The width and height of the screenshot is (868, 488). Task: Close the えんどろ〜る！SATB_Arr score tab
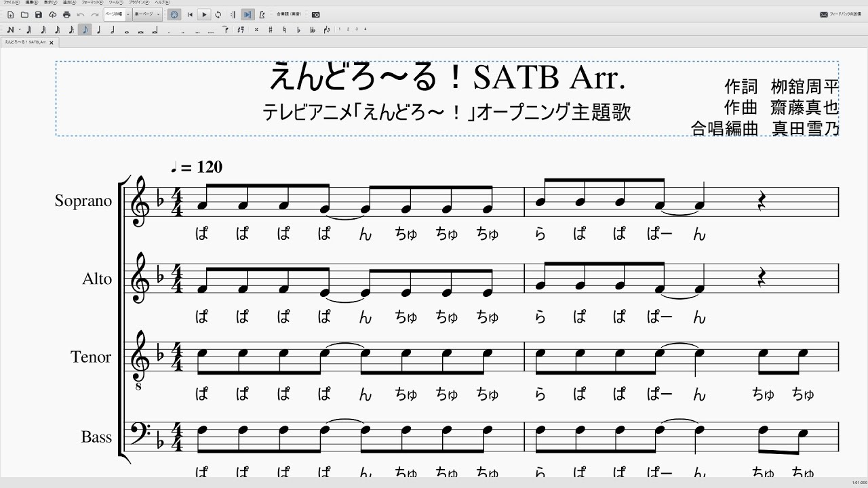point(51,43)
